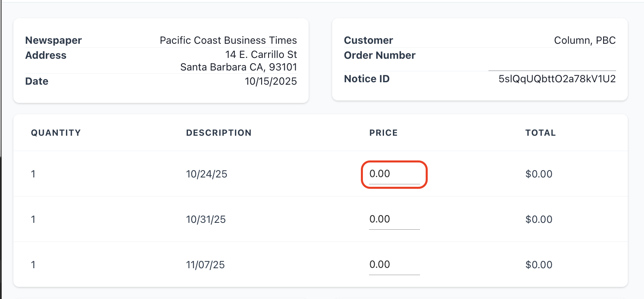Click the total amount for 10/24/25 row
This screenshot has width=644, height=299.
click(539, 174)
